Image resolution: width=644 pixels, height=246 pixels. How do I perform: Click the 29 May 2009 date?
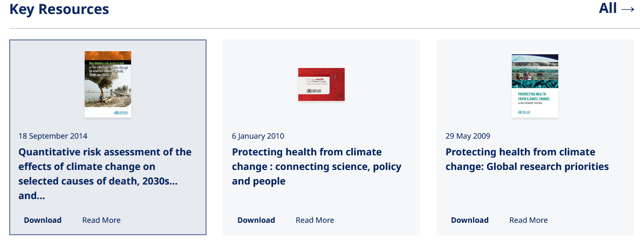pyautogui.click(x=468, y=136)
